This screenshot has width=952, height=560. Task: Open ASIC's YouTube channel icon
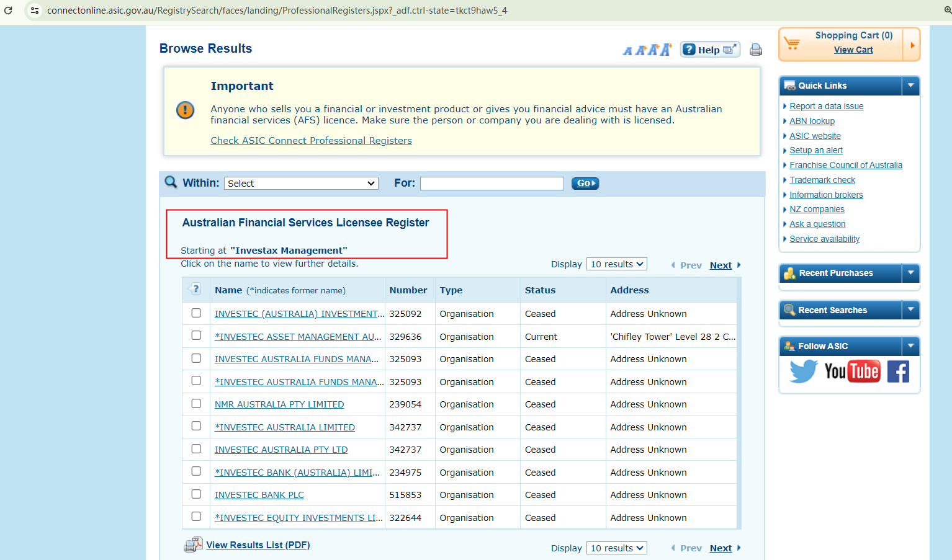coord(851,371)
